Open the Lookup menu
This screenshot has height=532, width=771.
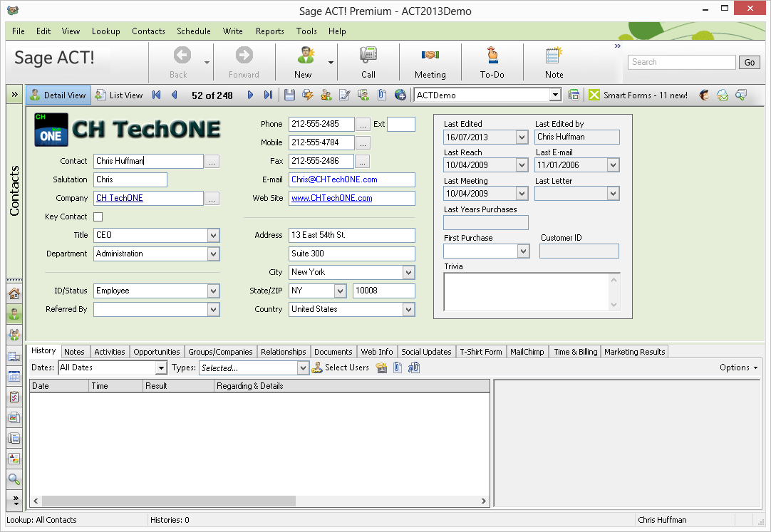coord(105,31)
